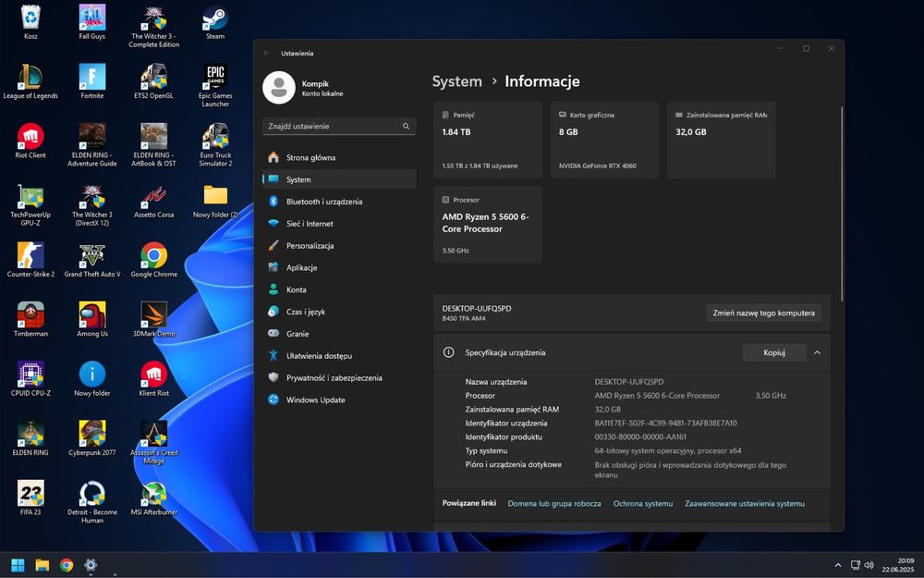Click the Settings page vertical scrollbar
Viewport: 924px width, 578px height.
(842, 204)
